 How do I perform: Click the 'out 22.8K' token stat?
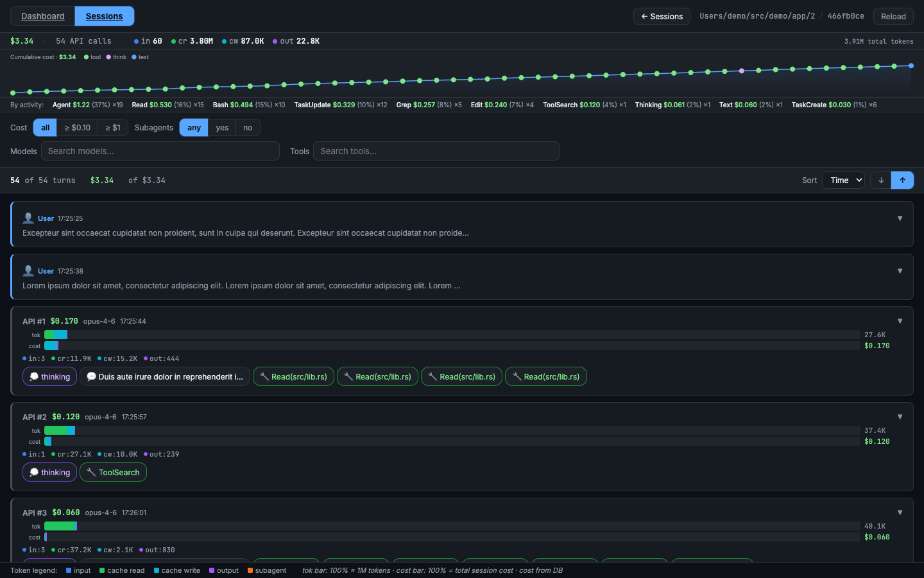(296, 41)
